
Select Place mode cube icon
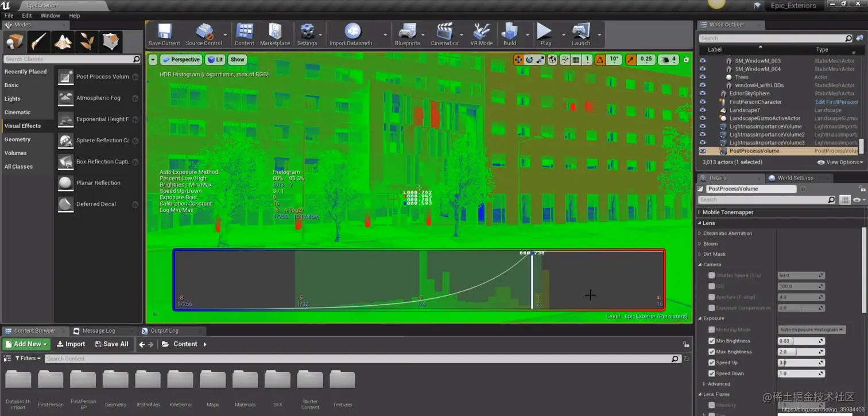pos(14,41)
